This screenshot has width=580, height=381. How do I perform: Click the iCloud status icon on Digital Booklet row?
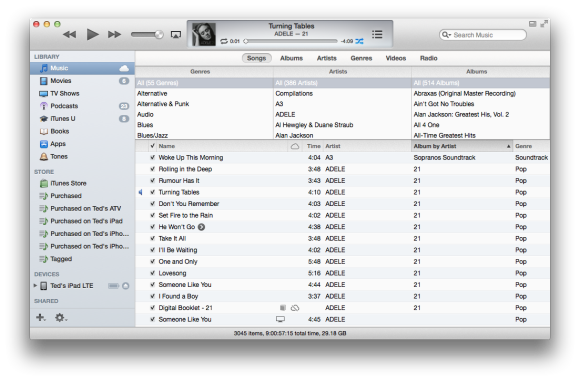(x=295, y=308)
